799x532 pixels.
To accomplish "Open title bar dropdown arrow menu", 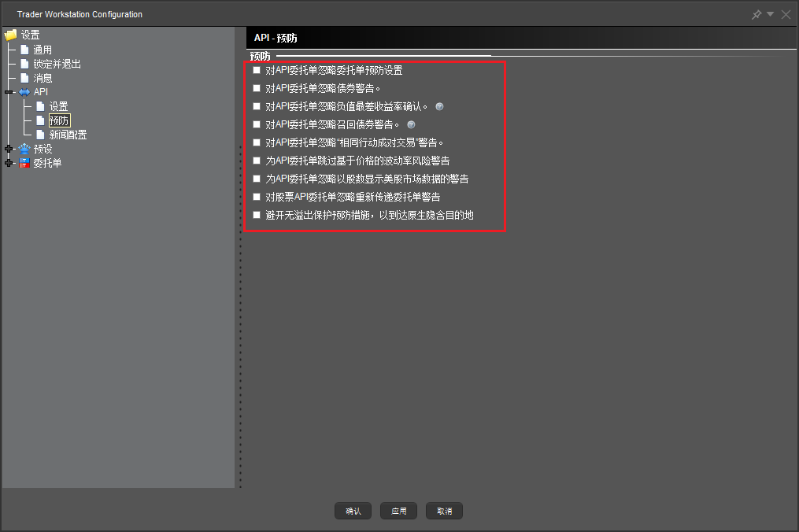I will [771, 14].
